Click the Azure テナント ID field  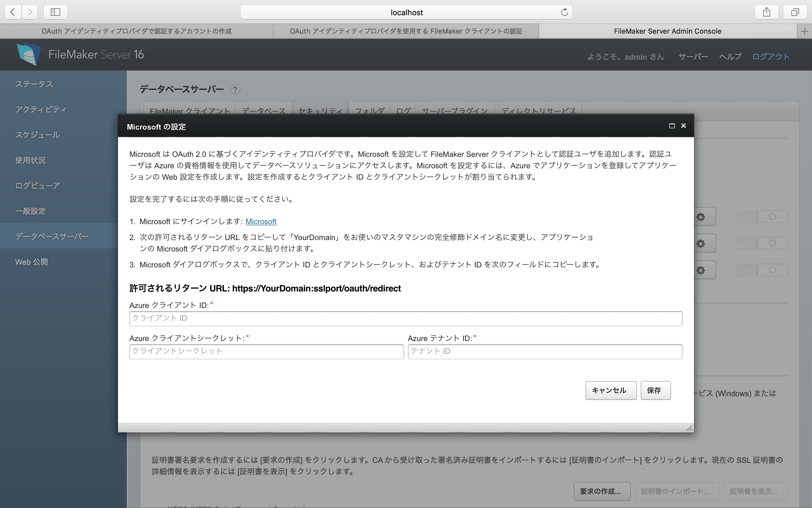(x=545, y=351)
